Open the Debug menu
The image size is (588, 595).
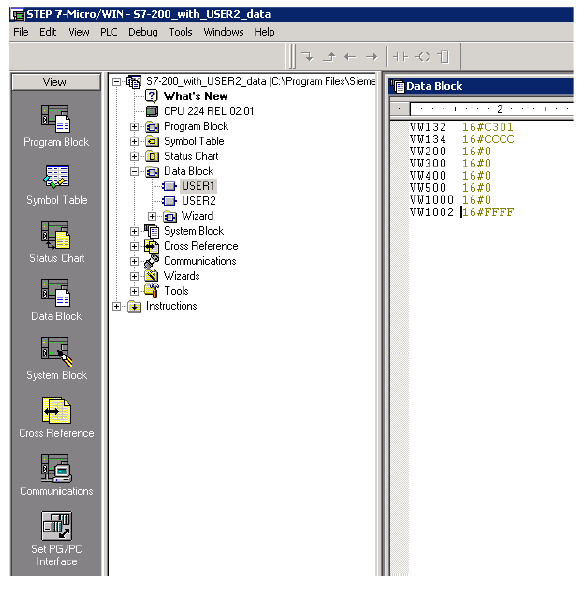143,32
